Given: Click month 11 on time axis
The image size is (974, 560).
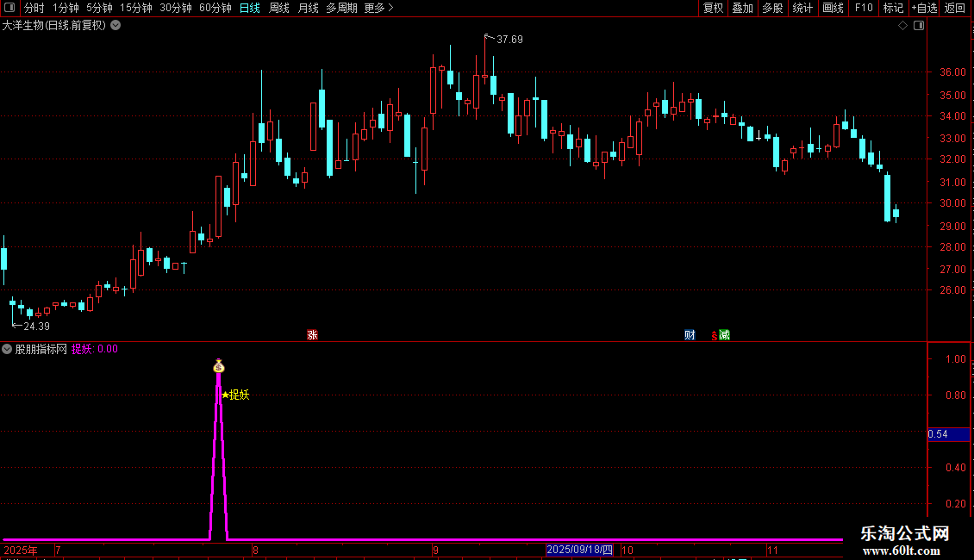Looking at the screenshot, I should (x=772, y=550).
